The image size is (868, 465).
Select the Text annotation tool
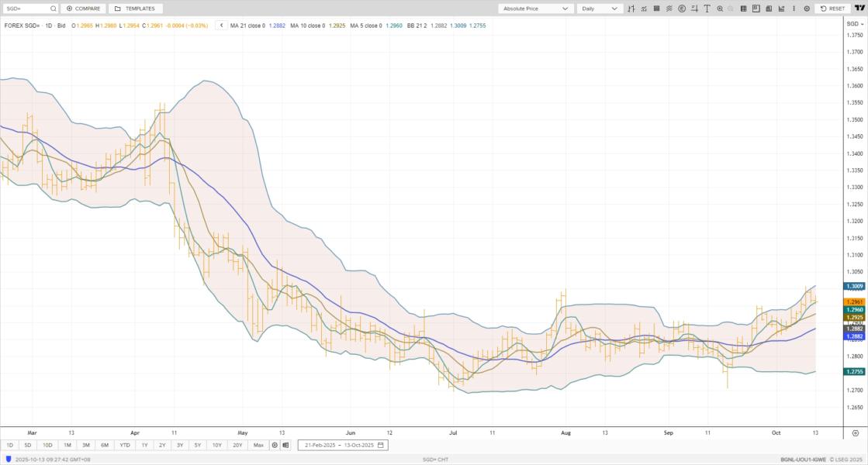click(x=707, y=9)
